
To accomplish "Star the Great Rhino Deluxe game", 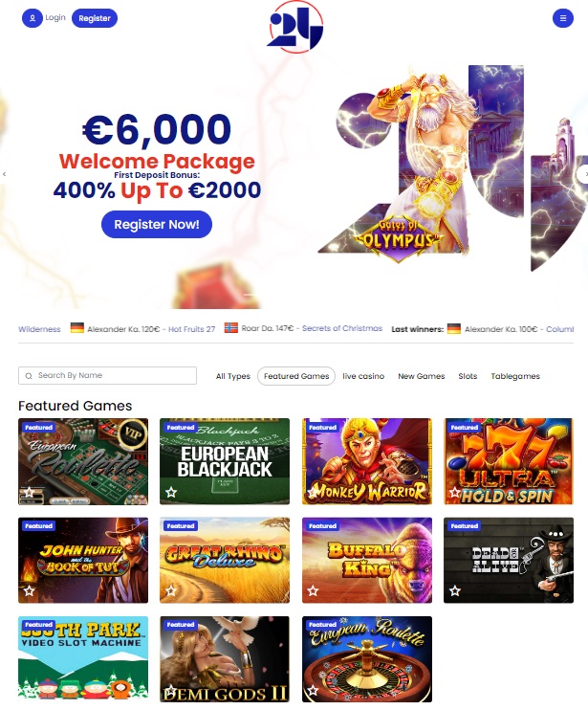I will point(171,590).
